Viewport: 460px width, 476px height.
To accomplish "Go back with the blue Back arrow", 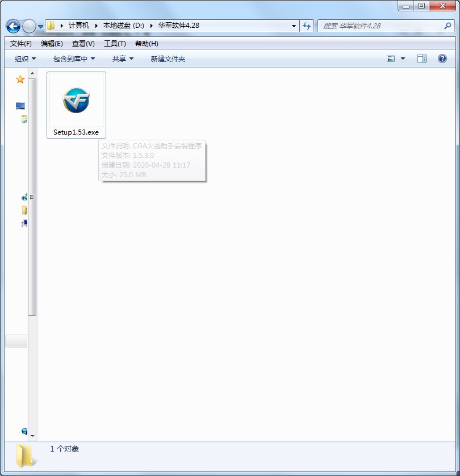I will tap(13, 26).
